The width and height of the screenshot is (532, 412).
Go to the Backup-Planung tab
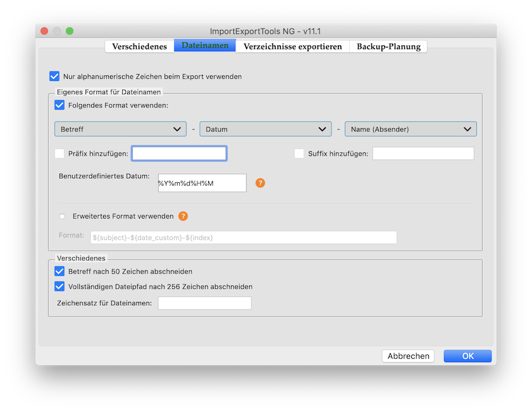388,46
